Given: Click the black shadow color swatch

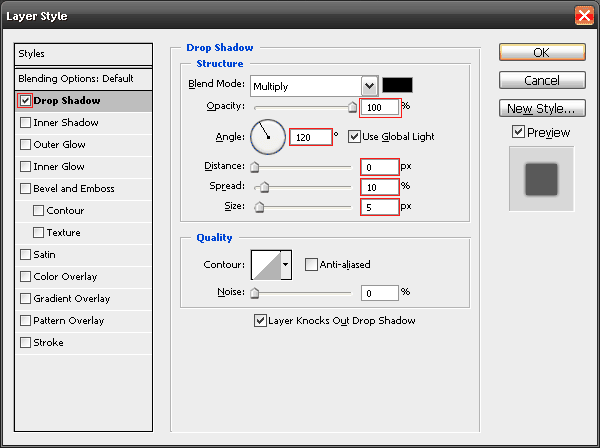Looking at the screenshot, I should click(397, 86).
